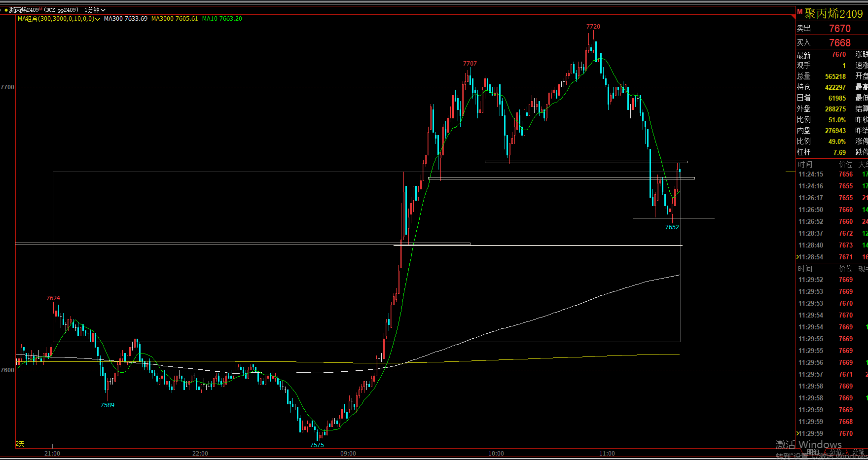This screenshot has width=868, height=460.
Task: Select the 7720 high price marker
Action: (593, 27)
